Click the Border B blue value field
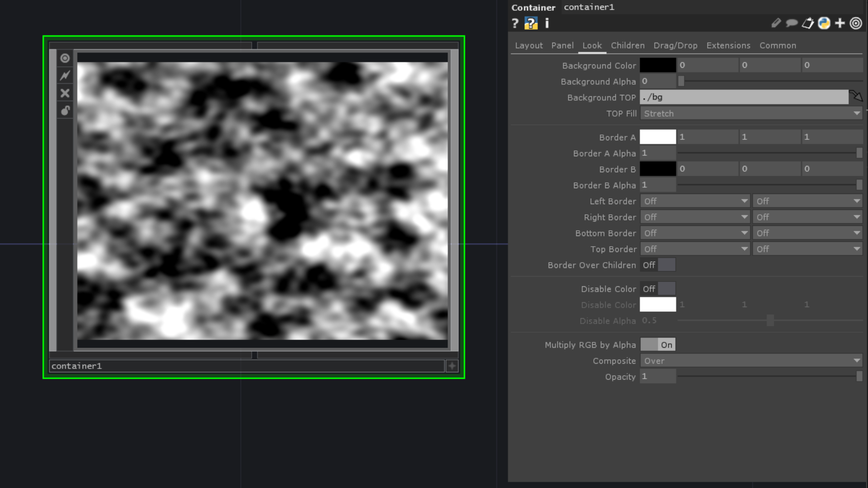Image resolution: width=868 pixels, height=488 pixels. 832,169
